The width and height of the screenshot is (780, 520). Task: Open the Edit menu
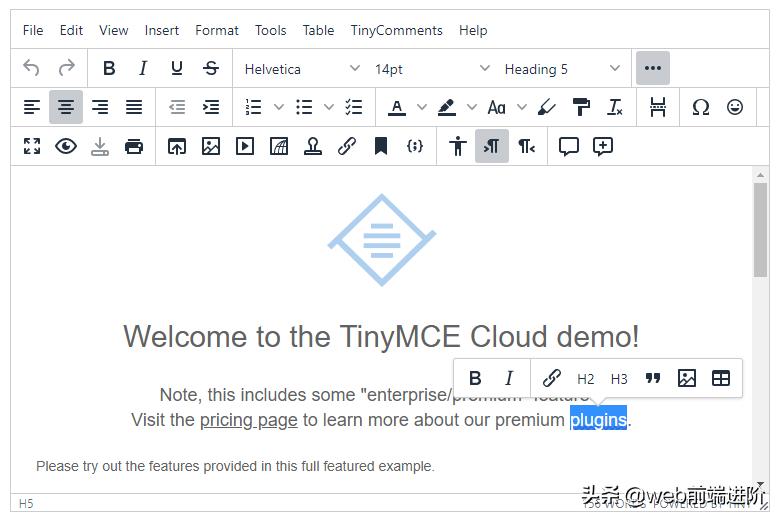point(71,30)
